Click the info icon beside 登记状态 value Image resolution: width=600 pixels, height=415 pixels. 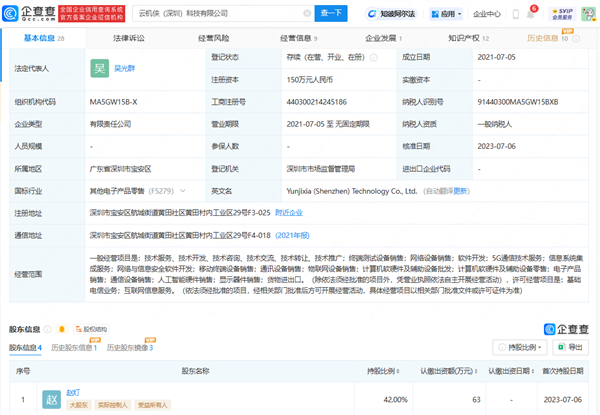click(x=373, y=58)
